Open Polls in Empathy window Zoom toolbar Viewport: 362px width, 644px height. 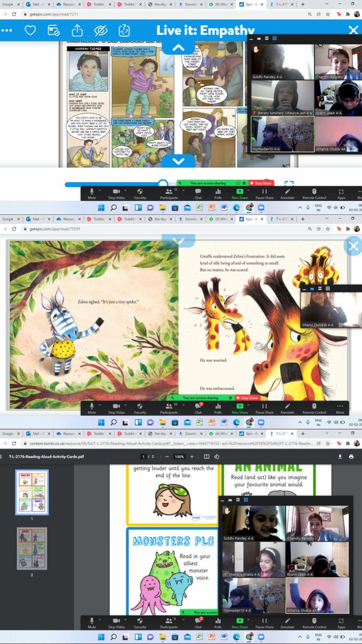(x=218, y=194)
